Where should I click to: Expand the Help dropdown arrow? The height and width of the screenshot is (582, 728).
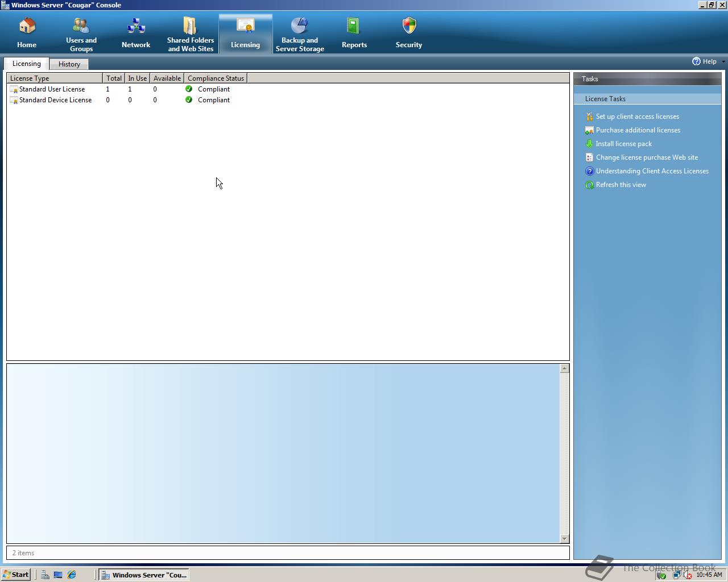723,61
